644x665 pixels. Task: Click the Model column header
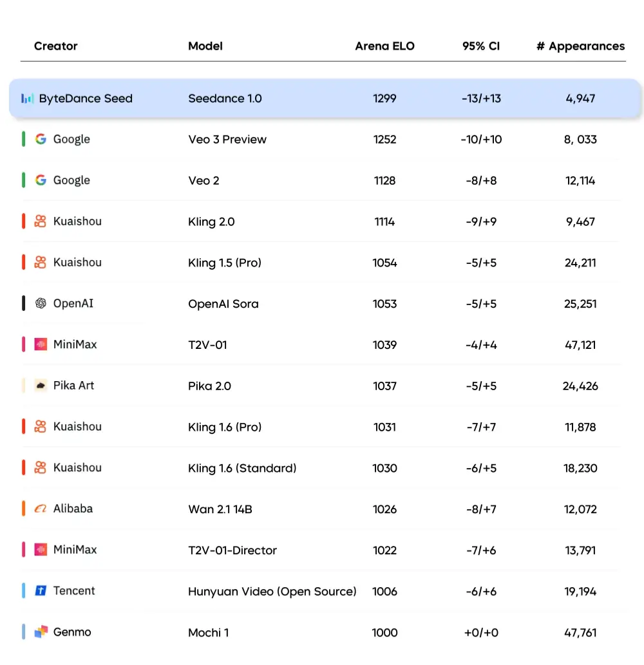(x=205, y=46)
